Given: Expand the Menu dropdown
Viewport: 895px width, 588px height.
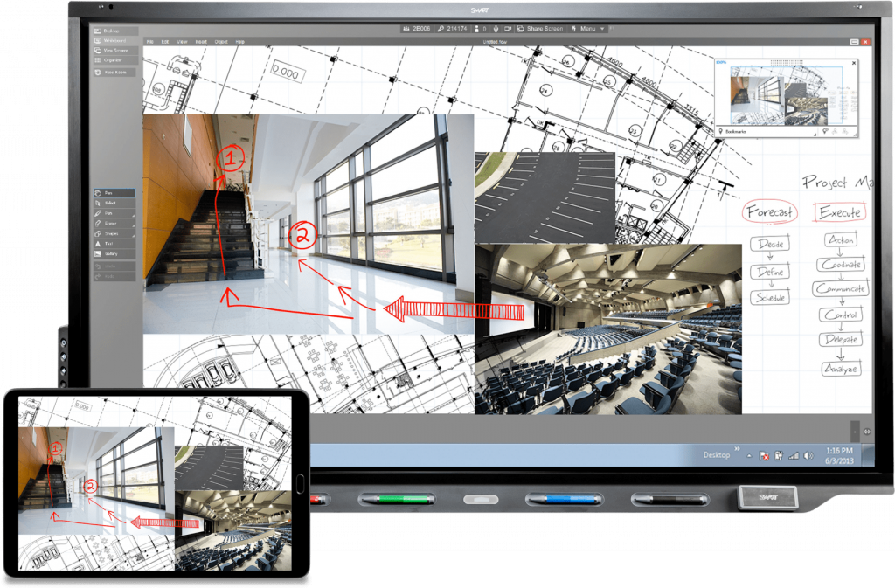Looking at the screenshot, I should point(588,29).
